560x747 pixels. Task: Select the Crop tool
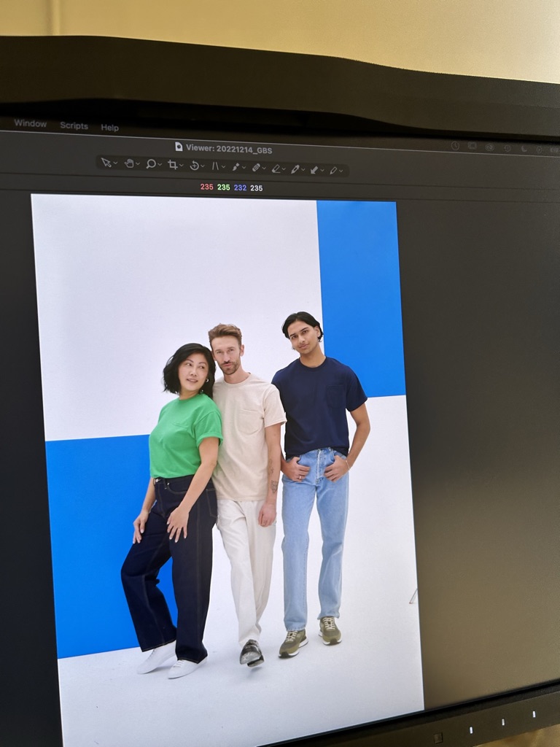[172, 165]
